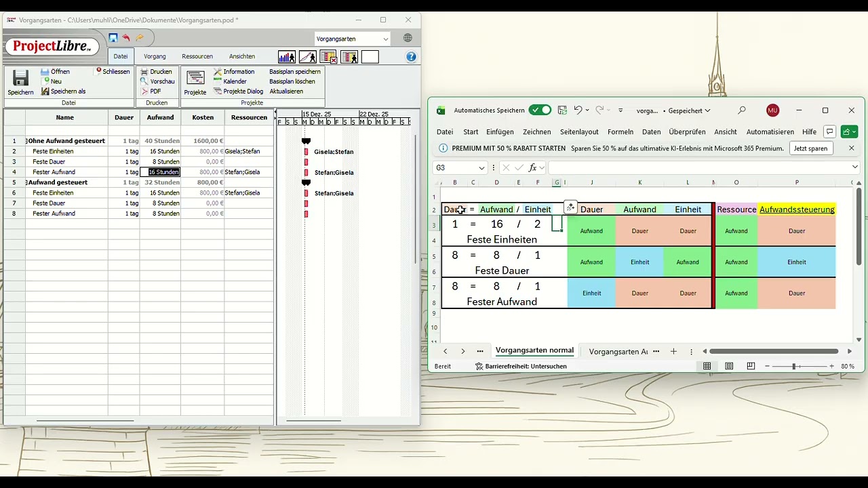Open the Excel undo history dropdown
Viewport: 868px width, 488px height.
coord(587,110)
